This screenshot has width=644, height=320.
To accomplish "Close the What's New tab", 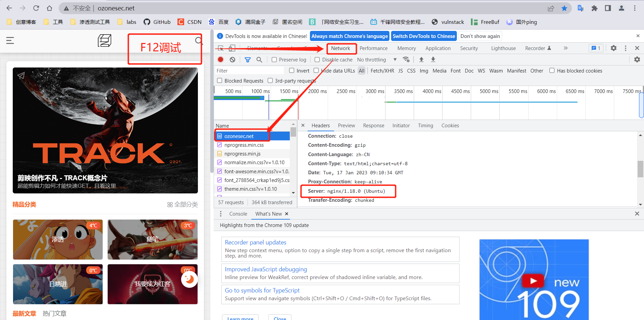I will (286, 214).
